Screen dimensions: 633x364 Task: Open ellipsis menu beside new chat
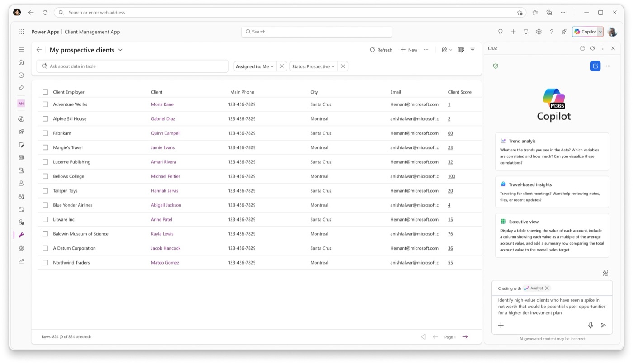(608, 66)
